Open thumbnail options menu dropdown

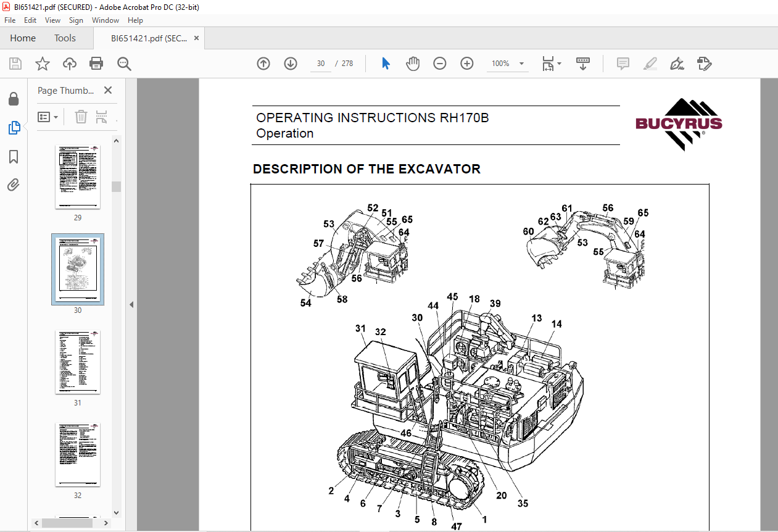[x=48, y=117]
